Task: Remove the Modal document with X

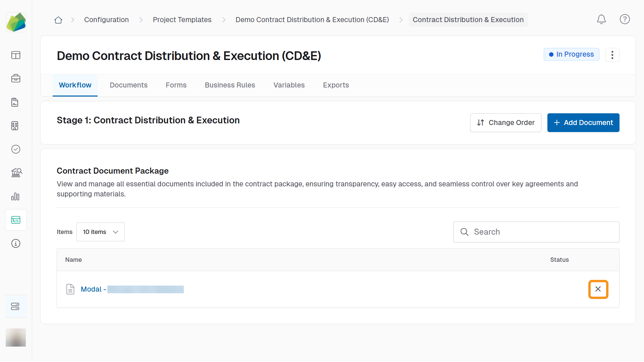Action: [598, 289]
